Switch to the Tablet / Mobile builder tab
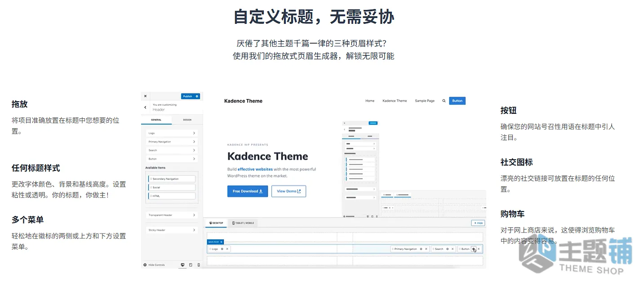This screenshot has height=287, width=644. pos(243,223)
